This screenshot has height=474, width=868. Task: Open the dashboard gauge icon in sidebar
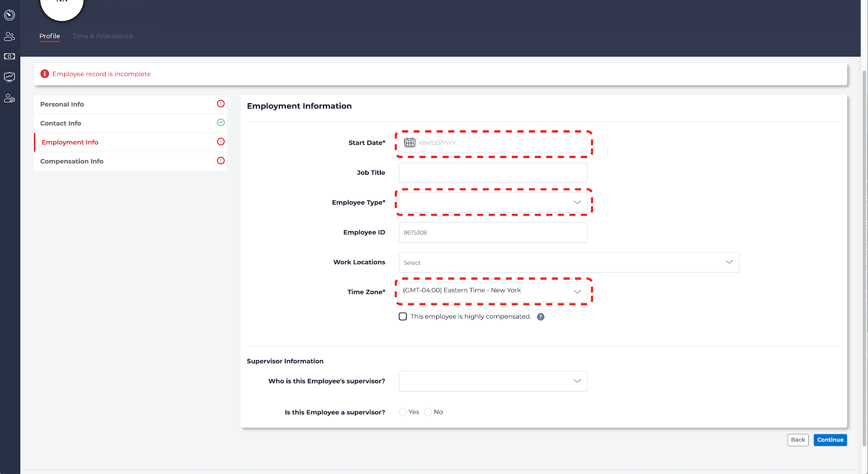click(x=9, y=15)
